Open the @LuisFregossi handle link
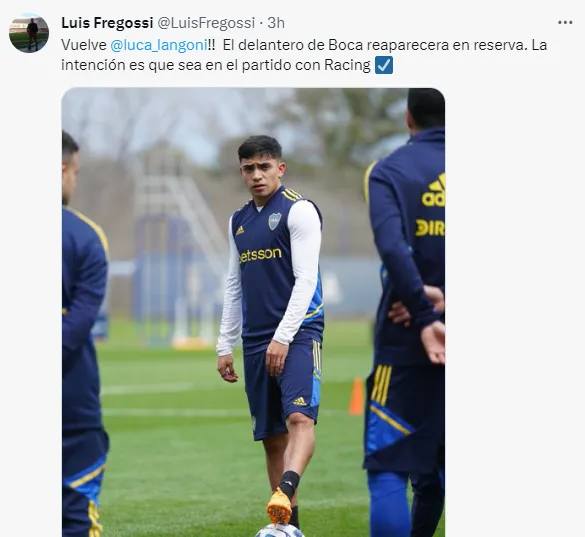Screen dimensions: 585x537 coord(206,23)
